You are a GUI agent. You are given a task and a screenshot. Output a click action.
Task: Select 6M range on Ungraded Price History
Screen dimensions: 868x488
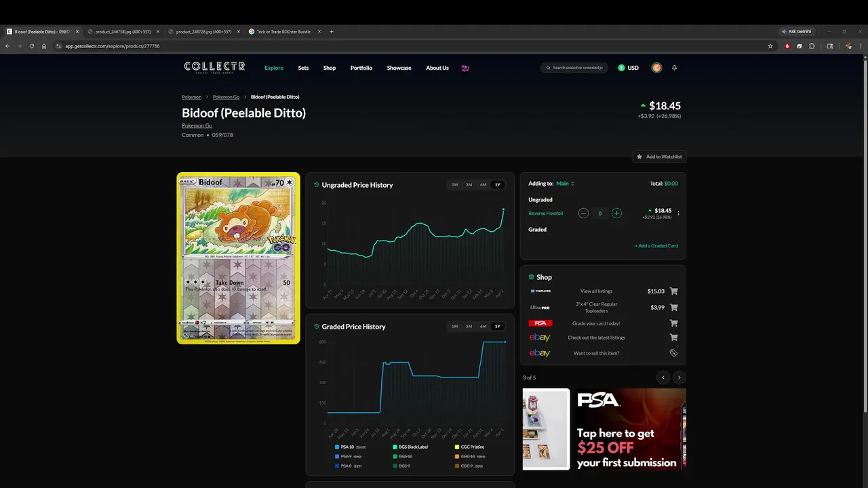coord(483,185)
